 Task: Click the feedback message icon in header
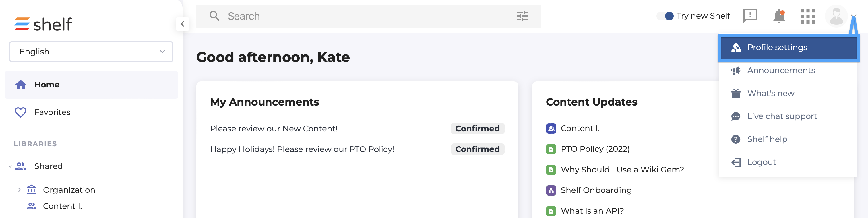(x=750, y=16)
